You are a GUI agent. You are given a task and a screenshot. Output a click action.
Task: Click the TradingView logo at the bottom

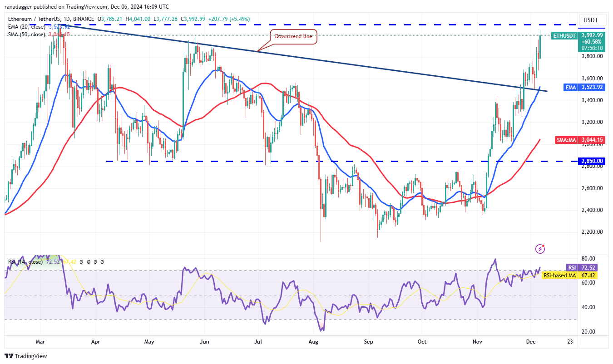click(26, 356)
